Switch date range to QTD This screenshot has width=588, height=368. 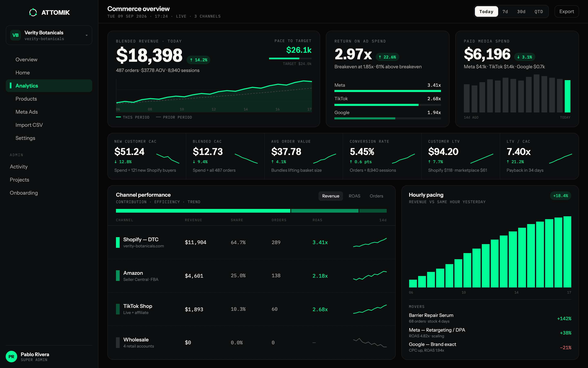[x=539, y=11]
